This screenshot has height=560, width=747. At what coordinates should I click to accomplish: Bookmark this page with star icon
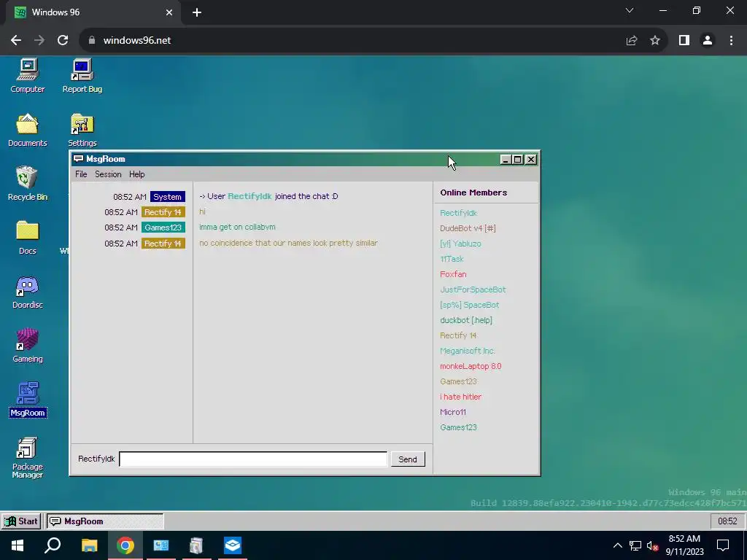(655, 41)
